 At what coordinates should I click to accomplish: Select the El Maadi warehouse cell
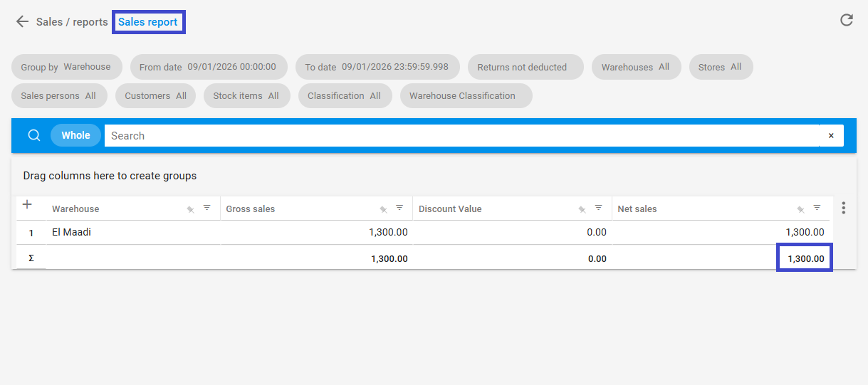[x=133, y=232]
